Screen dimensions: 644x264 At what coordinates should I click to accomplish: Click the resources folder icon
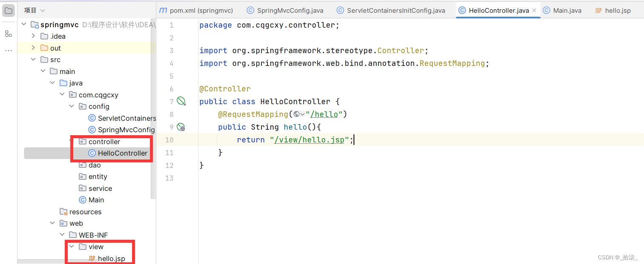pos(63,211)
